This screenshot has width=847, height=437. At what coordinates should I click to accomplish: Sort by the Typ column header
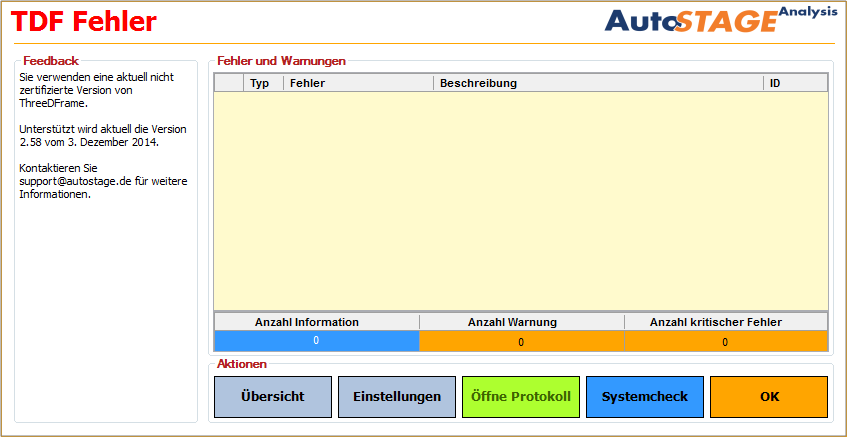click(260, 83)
